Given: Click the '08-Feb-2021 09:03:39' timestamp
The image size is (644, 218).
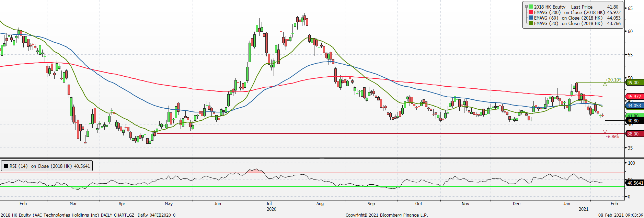Looking at the screenshot, I should pos(621,215).
